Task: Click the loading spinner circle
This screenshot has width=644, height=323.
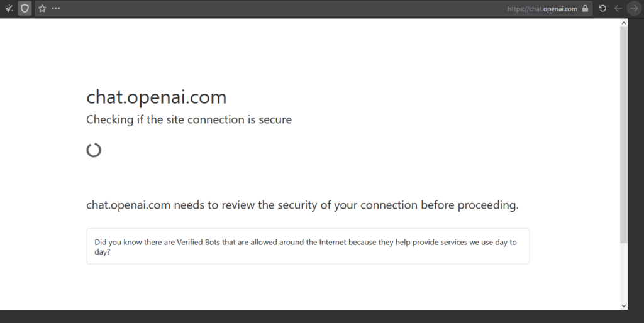Action: 94,150
